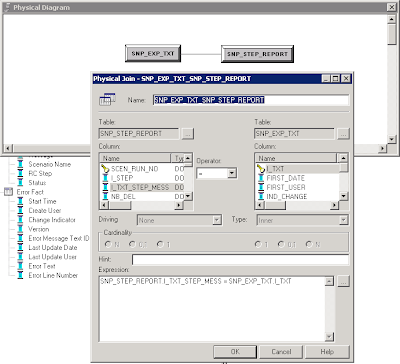The image size is (400, 364).
Task: Click the join line between the two tables
Action: 201,54
